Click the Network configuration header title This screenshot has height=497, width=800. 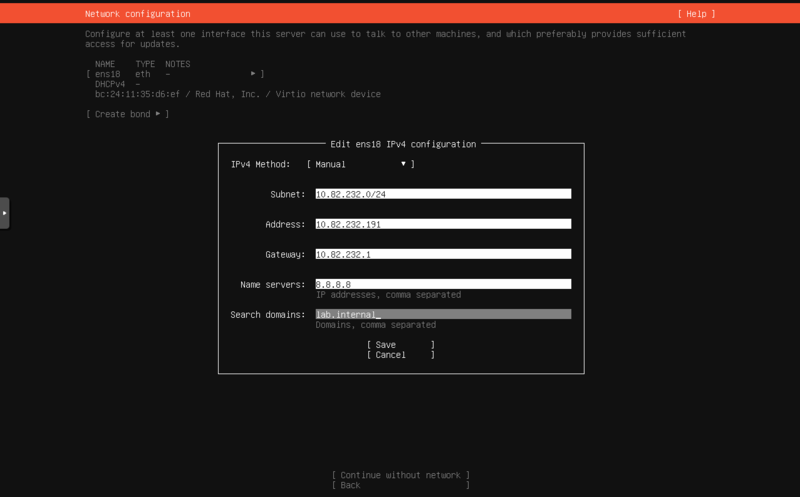tap(137, 14)
